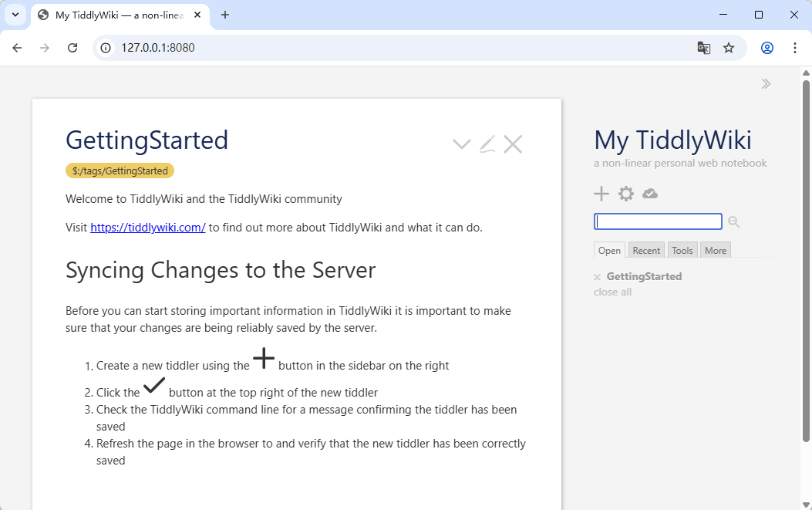Open more actions chevron on GettingStarted

point(461,144)
